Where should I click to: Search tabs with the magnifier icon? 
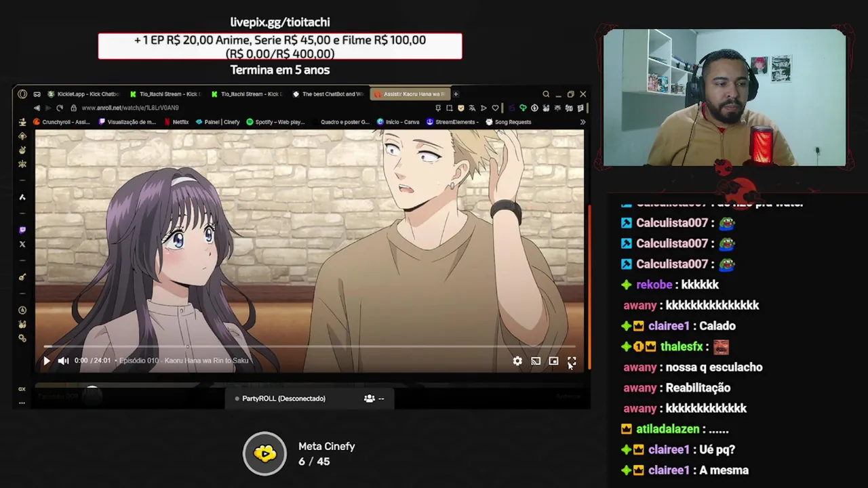[546, 94]
